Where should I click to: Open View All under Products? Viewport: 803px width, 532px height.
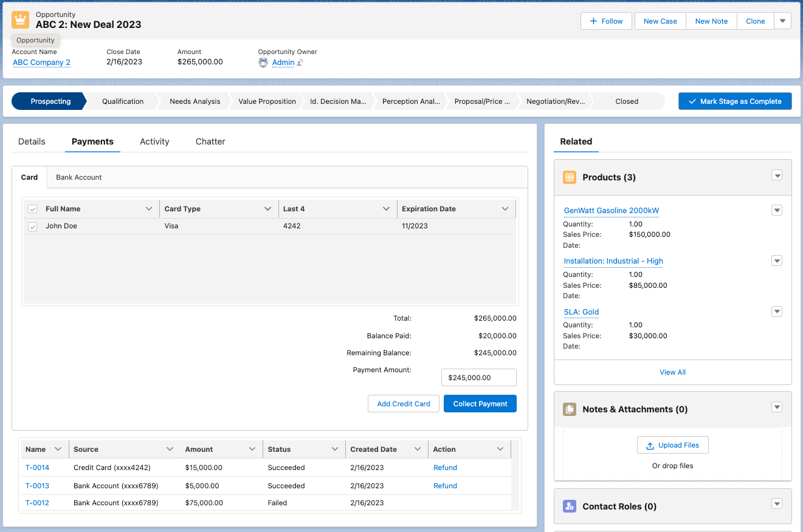coord(672,372)
